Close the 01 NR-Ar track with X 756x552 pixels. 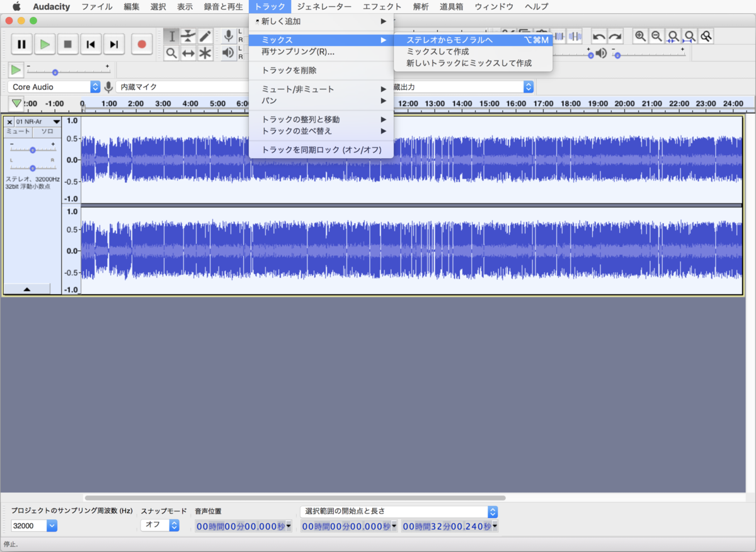9,122
